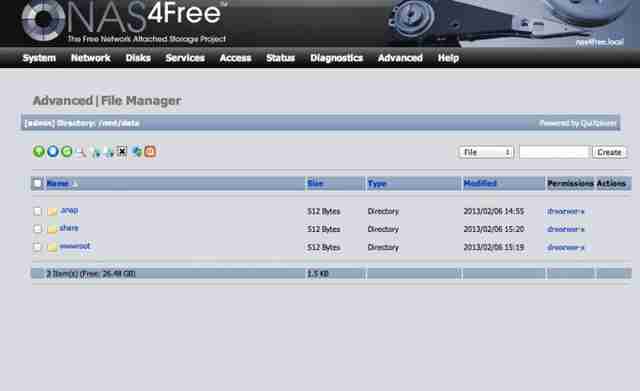This screenshot has width=640, height=391.
Task: Open the Help menu
Action: pos(448,58)
